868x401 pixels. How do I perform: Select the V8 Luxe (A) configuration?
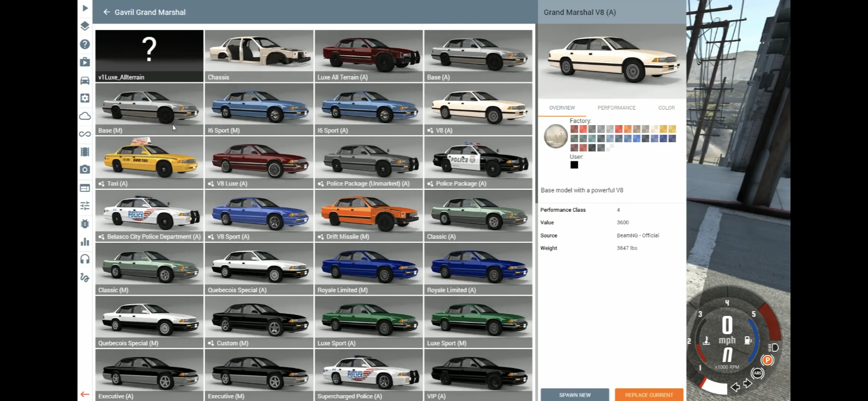point(259,162)
